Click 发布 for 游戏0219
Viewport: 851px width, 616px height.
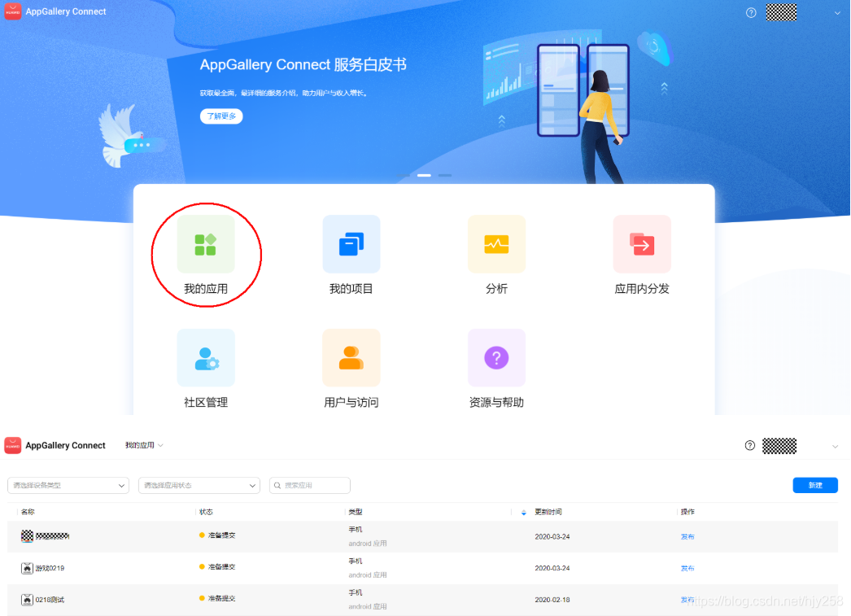(687, 568)
